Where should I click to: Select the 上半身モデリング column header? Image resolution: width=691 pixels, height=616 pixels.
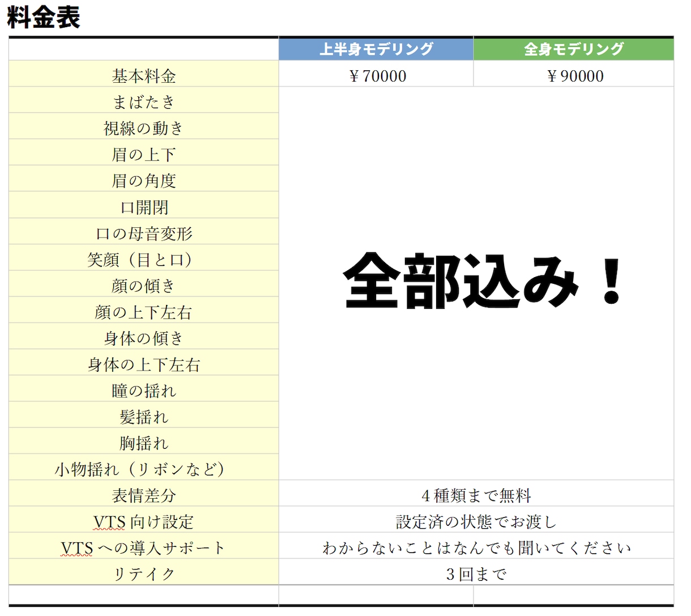376,49
